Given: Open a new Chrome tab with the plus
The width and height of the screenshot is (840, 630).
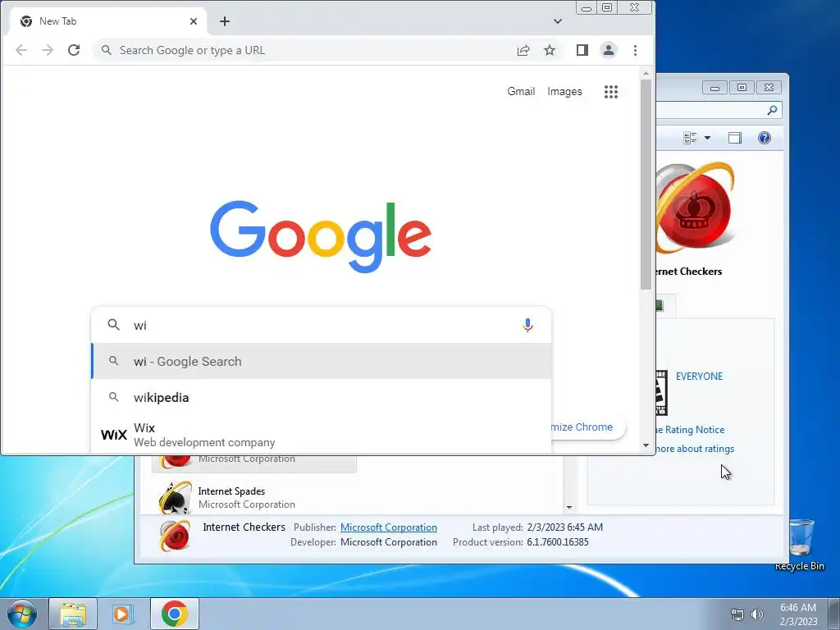Looking at the screenshot, I should [x=225, y=21].
